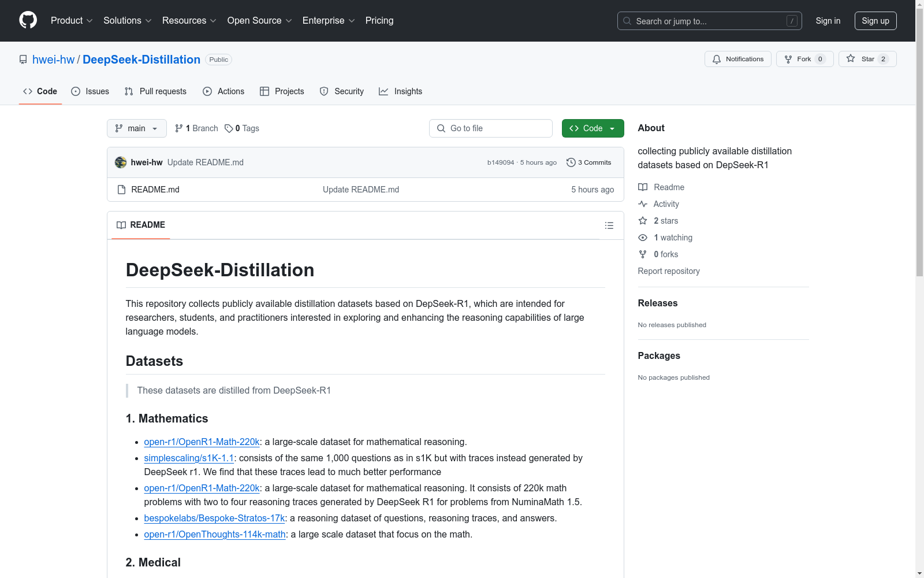Click the GitHub logo icon

point(28,20)
